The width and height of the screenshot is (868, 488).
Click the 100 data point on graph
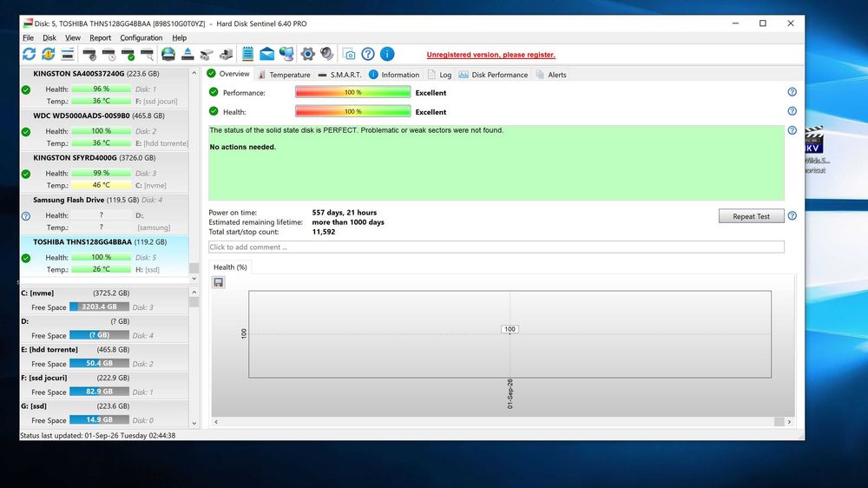(510, 330)
